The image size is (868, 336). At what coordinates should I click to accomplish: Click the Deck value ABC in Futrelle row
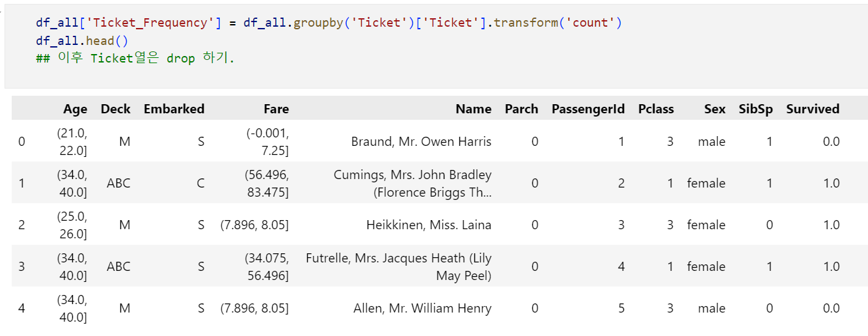tap(118, 266)
